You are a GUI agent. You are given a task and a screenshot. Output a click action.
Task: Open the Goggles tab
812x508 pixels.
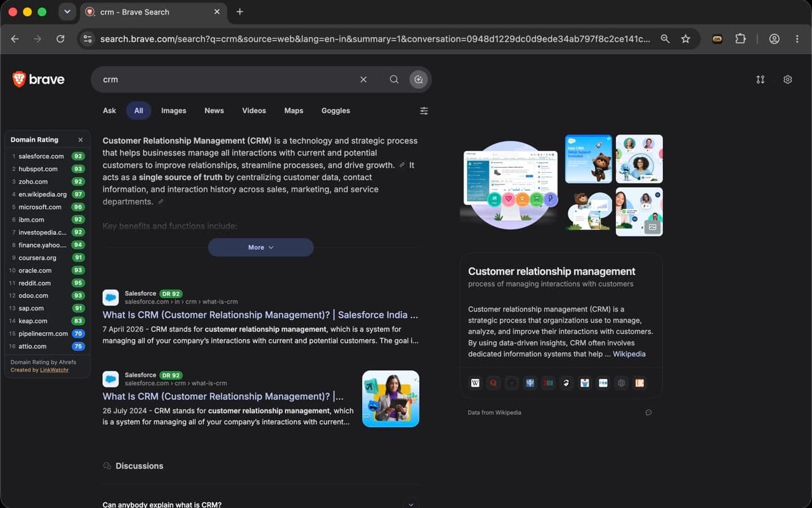point(336,110)
